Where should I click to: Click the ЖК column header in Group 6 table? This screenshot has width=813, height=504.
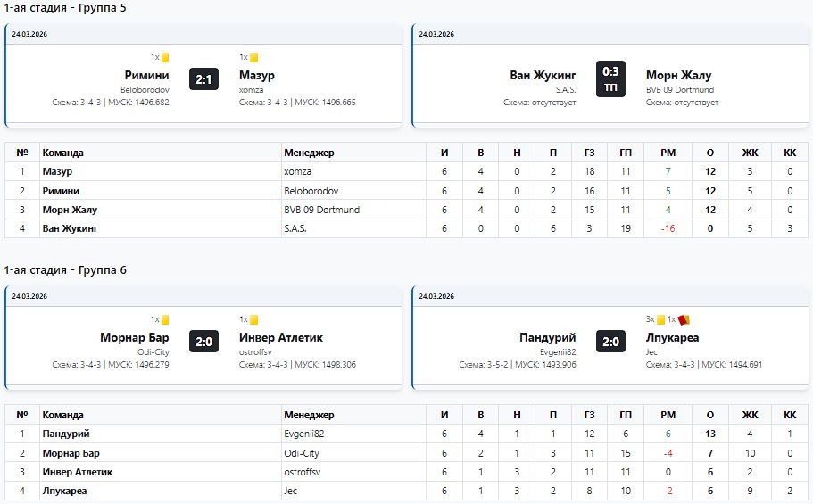[750, 415]
